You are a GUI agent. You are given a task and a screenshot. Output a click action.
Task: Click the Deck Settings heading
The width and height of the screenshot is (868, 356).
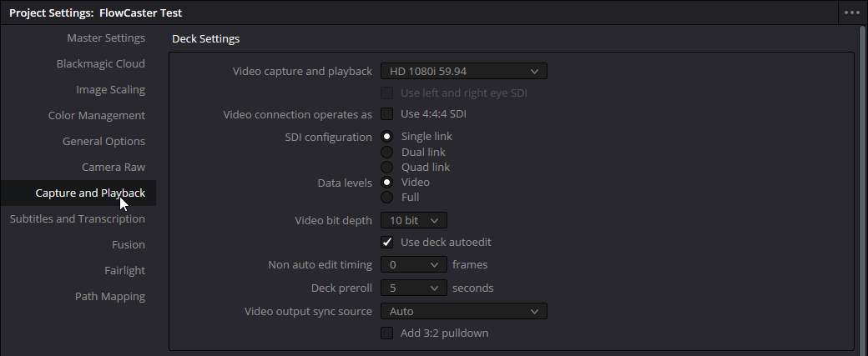point(206,38)
